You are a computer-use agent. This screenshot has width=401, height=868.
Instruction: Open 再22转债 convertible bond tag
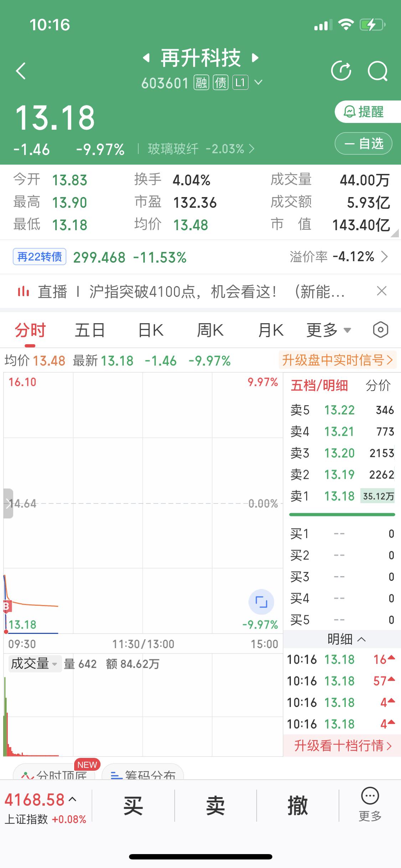point(40,257)
